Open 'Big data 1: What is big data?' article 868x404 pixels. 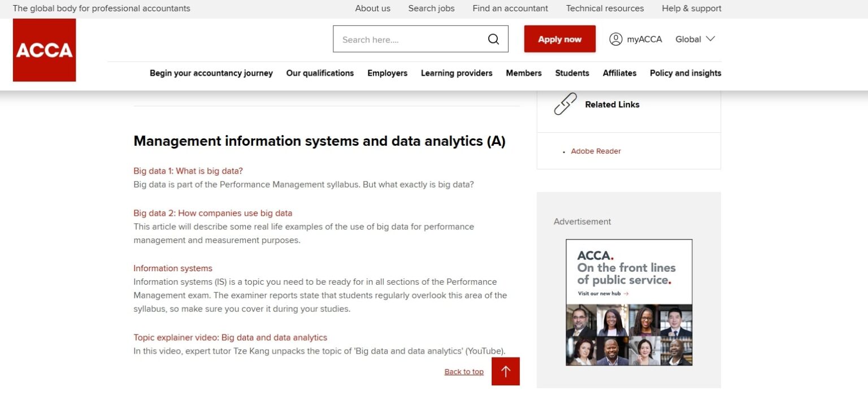(x=188, y=171)
